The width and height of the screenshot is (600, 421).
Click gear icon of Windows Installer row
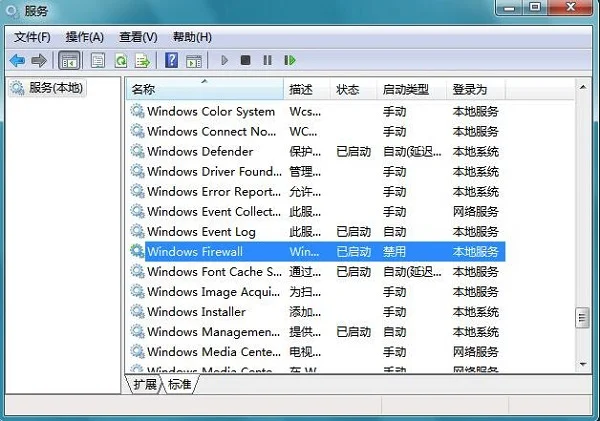point(137,311)
